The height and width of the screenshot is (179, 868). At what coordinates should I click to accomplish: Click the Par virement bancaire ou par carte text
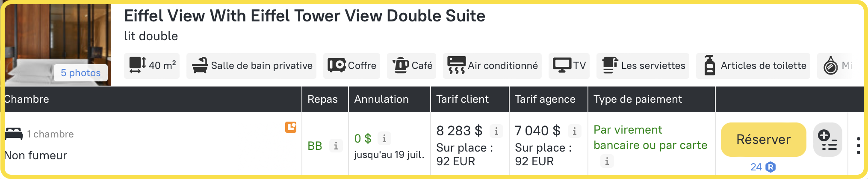click(650, 137)
